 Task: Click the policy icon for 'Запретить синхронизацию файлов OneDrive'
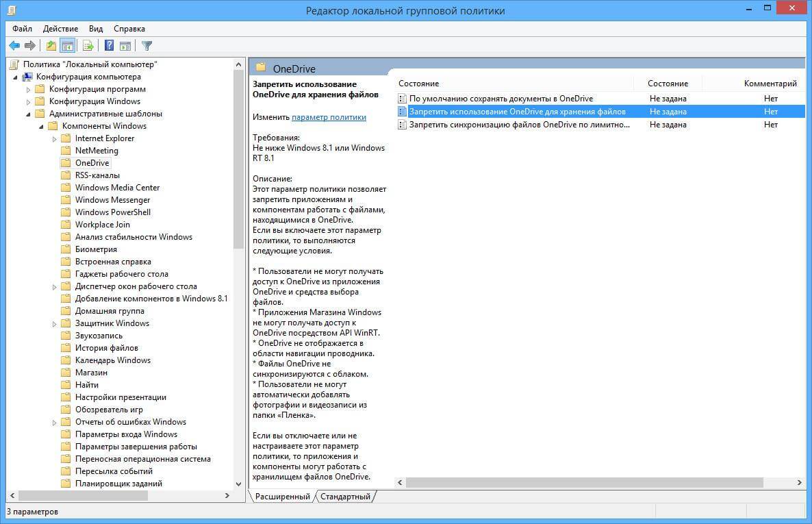coord(402,125)
